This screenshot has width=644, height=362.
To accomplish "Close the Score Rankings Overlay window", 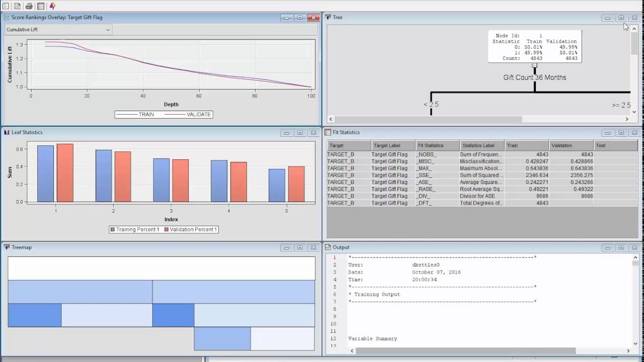I will 314,18.
